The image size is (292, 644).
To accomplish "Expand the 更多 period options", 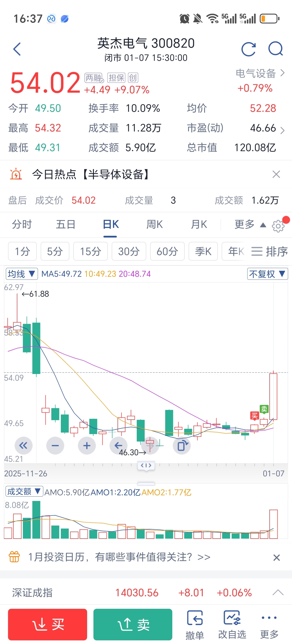I will [249, 224].
